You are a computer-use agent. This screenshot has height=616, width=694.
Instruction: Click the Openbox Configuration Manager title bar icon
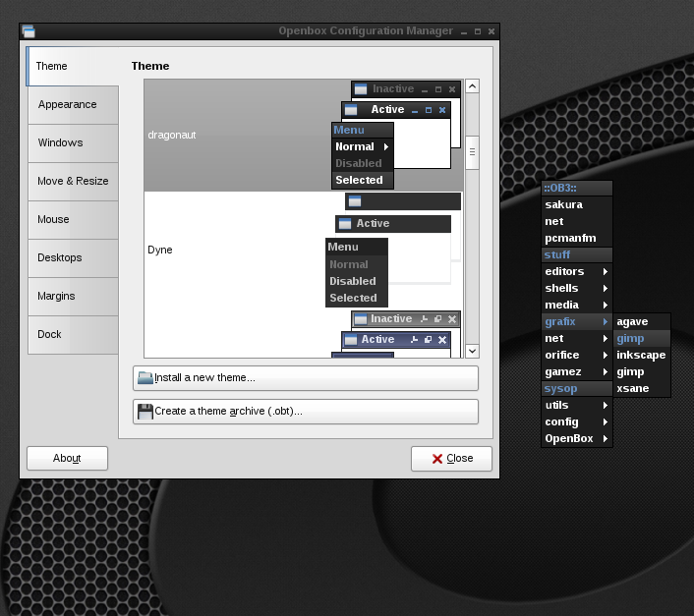[x=29, y=31]
